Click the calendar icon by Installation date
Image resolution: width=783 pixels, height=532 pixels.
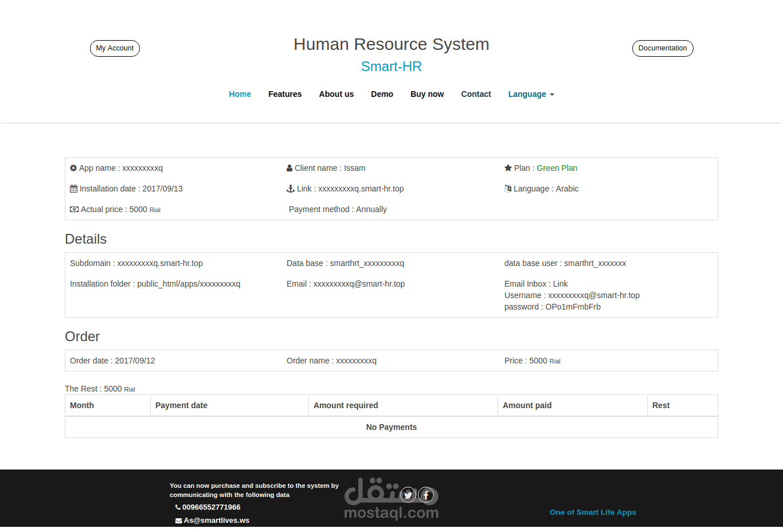[x=73, y=189]
